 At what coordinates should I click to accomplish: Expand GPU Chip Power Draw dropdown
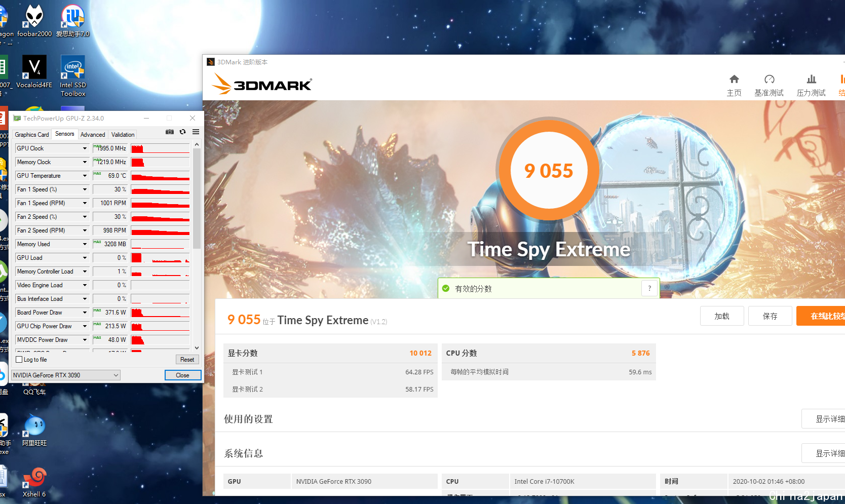[x=85, y=326]
